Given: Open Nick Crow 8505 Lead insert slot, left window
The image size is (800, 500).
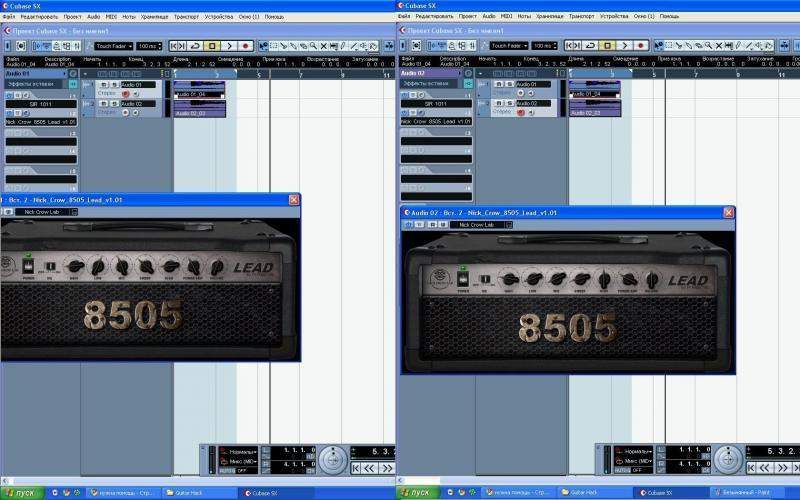Looking at the screenshot, I should (41, 122).
